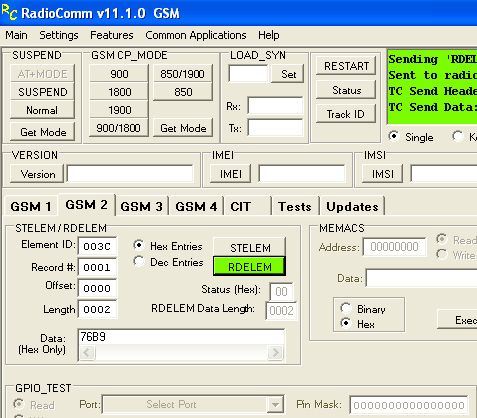Open the Common Applications menu

[196, 35]
